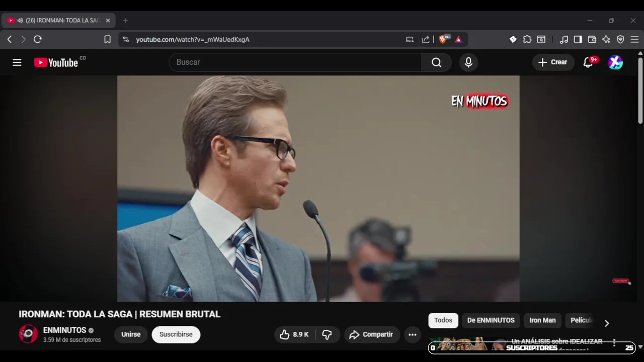Share this page via address bar icon
The height and width of the screenshot is (362, 644).
(x=426, y=39)
